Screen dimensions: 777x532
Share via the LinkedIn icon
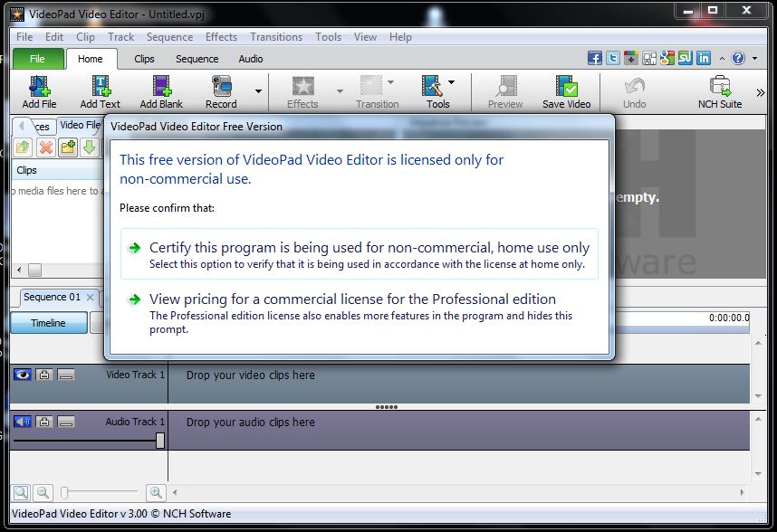(x=704, y=59)
